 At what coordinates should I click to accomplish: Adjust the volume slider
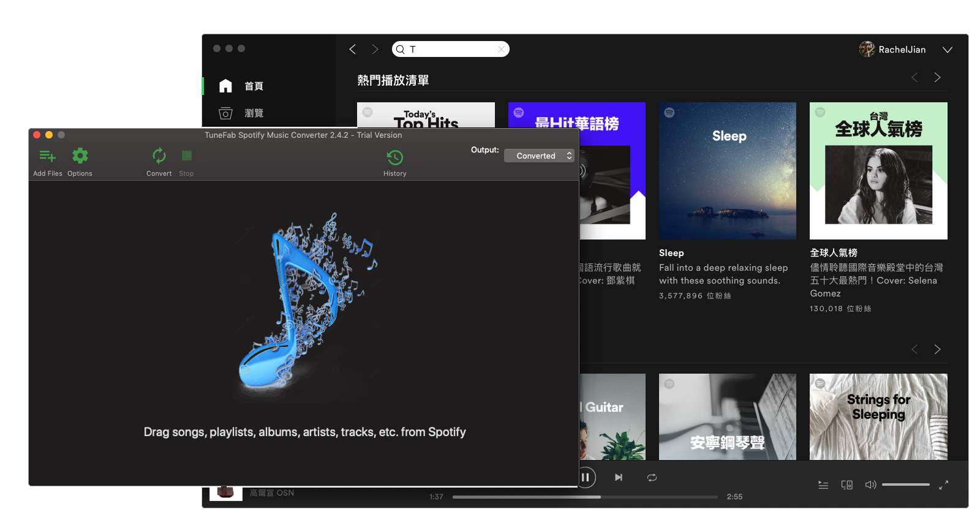(x=906, y=485)
